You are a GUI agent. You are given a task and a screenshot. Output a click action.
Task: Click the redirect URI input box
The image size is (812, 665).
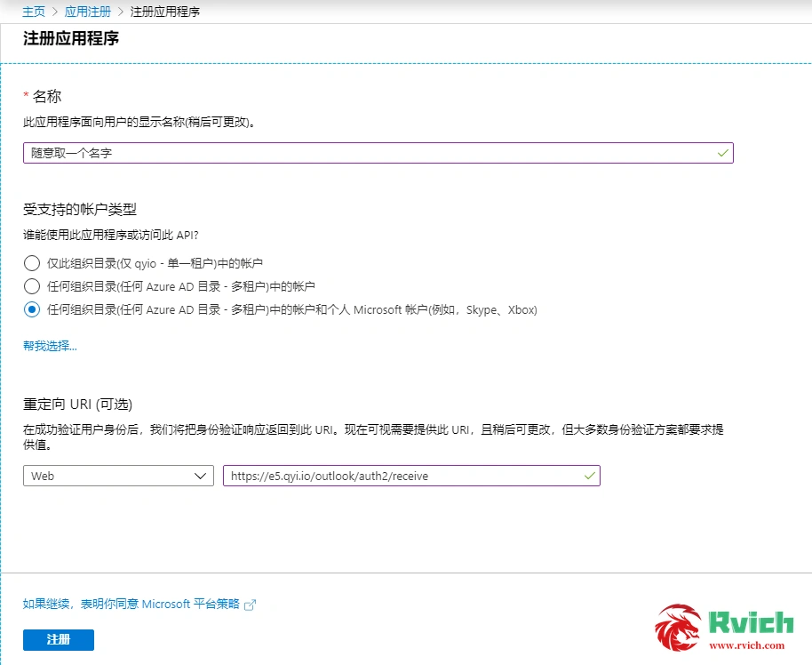click(x=404, y=476)
